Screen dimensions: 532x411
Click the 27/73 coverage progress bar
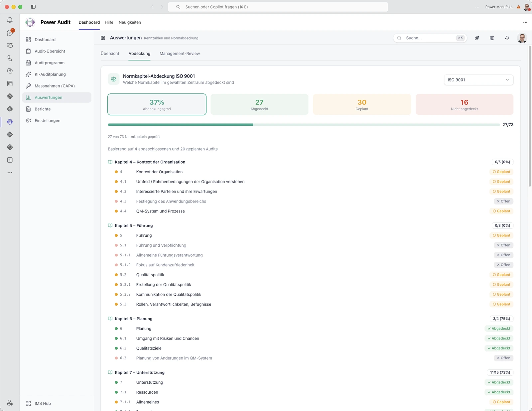(x=304, y=125)
